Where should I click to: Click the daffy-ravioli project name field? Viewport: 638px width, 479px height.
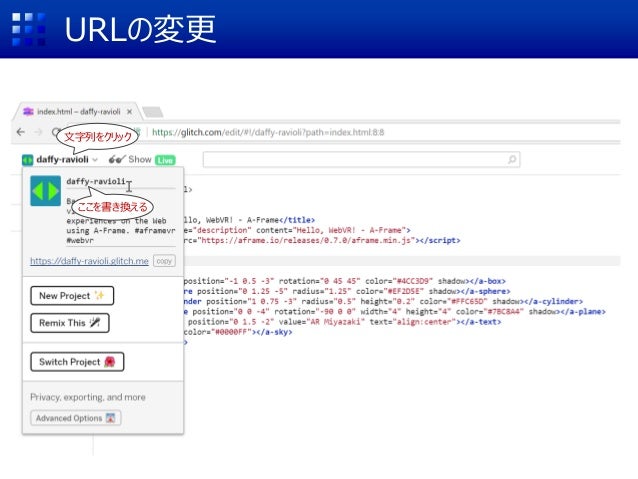121,182
